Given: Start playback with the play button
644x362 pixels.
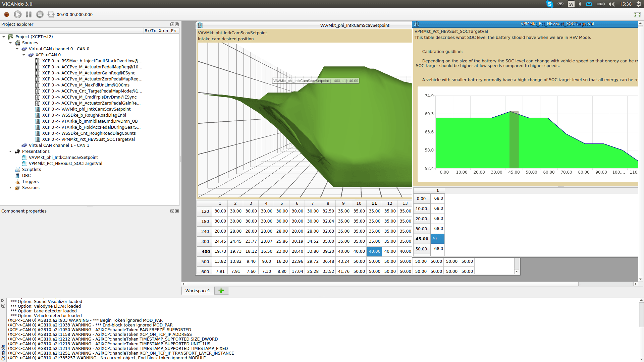Looking at the screenshot, I should [x=18, y=14].
